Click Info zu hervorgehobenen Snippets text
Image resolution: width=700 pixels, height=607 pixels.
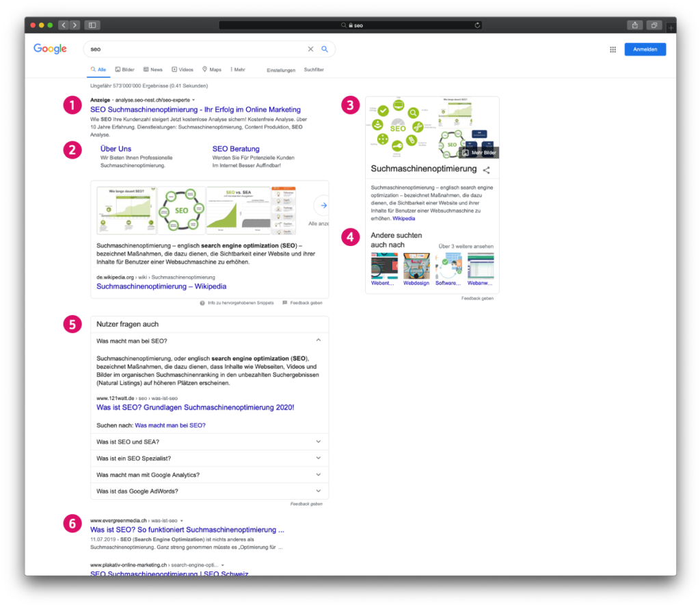tap(241, 303)
